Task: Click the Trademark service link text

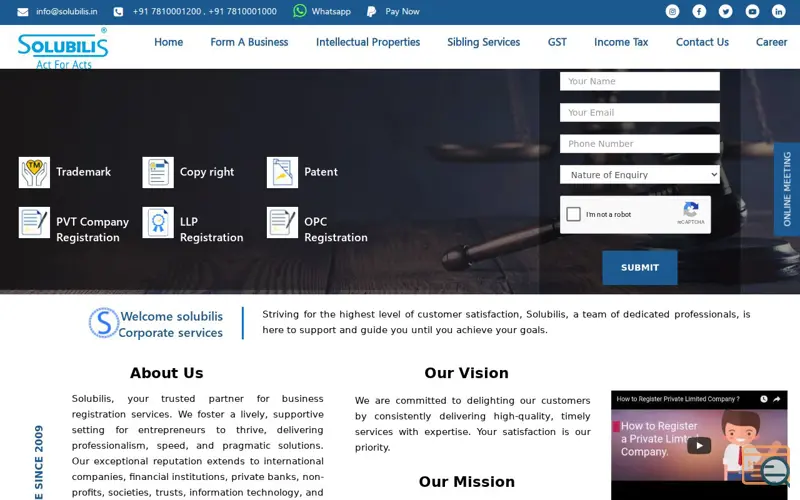Action: click(x=83, y=172)
